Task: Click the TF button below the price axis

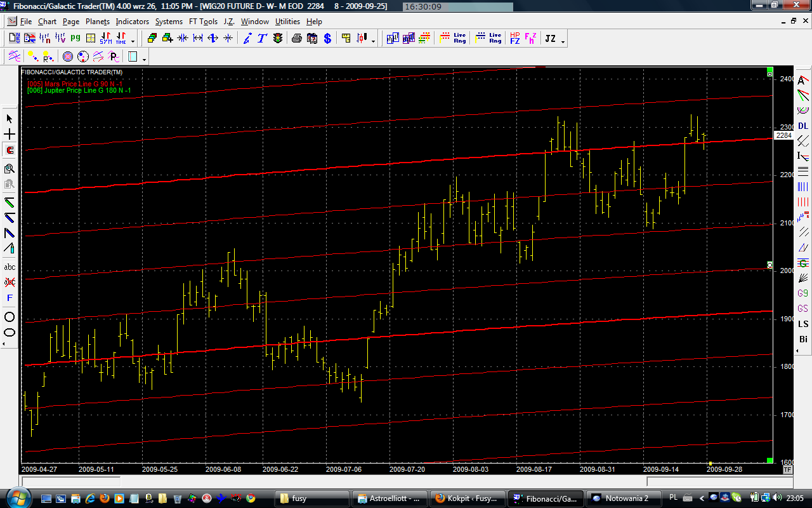Action: [787, 470]
